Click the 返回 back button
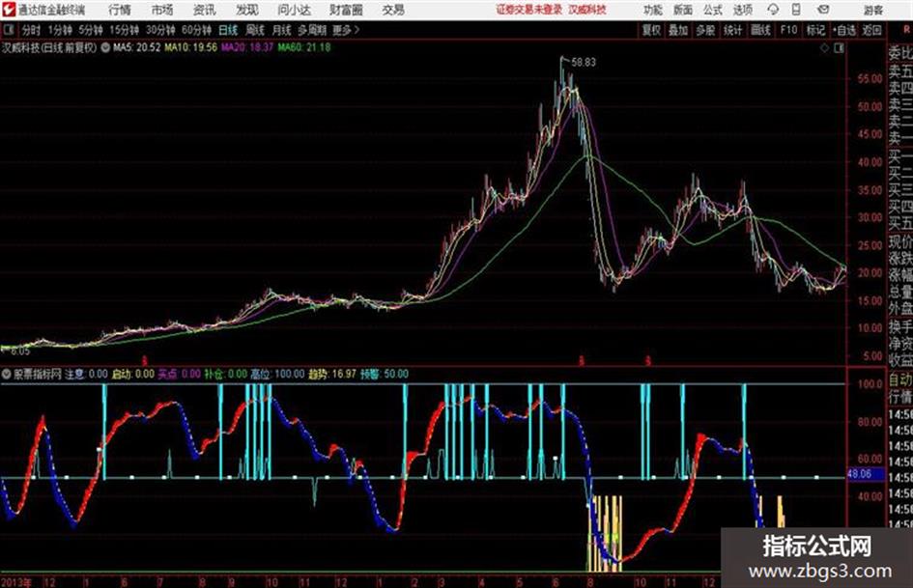913x588 pixels. click(x=871, y=30)
